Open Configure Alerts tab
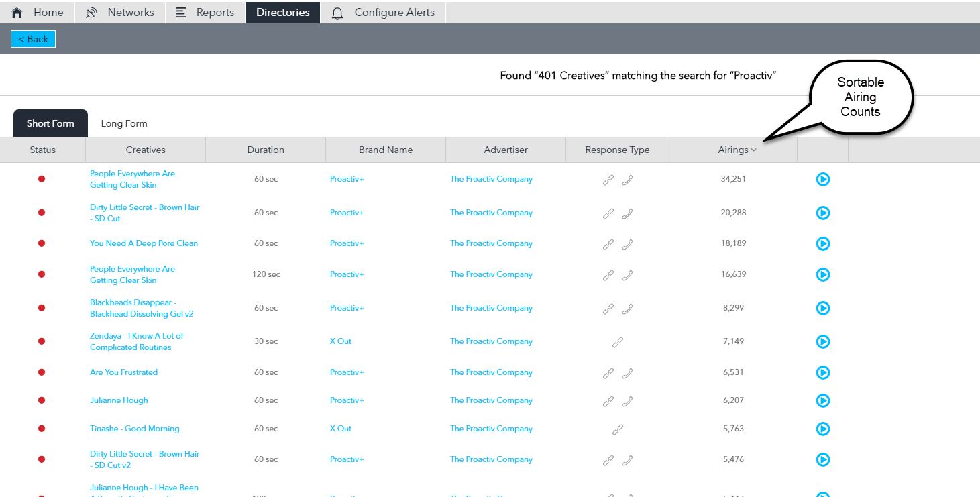Viewport: 980px width, 497px height. pos(383,12)
